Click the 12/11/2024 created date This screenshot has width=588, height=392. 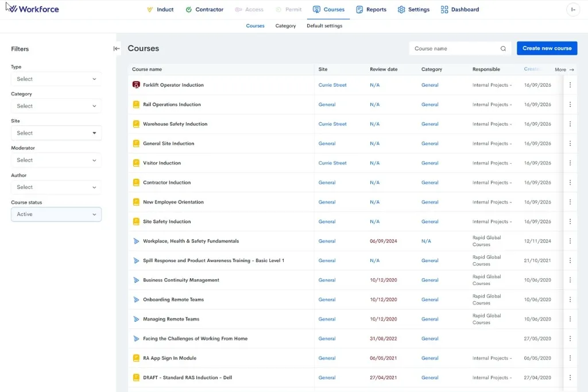[537, 241]
